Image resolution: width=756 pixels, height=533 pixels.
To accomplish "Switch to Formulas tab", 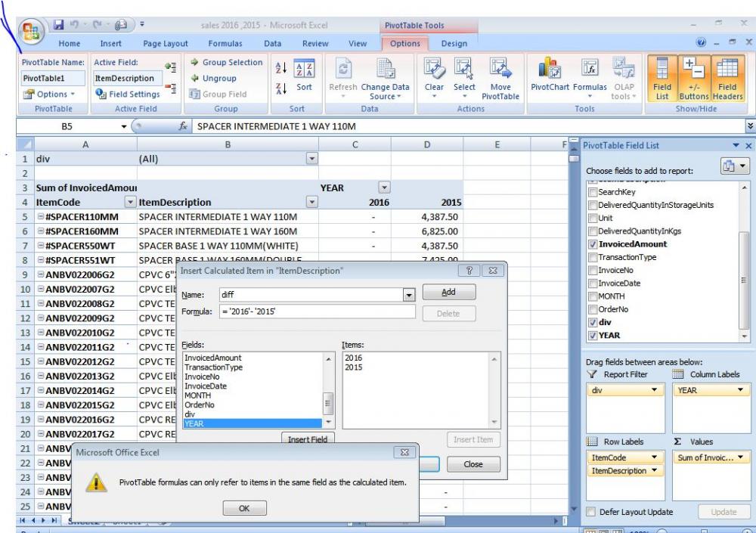I will click(x=225, y=43).
